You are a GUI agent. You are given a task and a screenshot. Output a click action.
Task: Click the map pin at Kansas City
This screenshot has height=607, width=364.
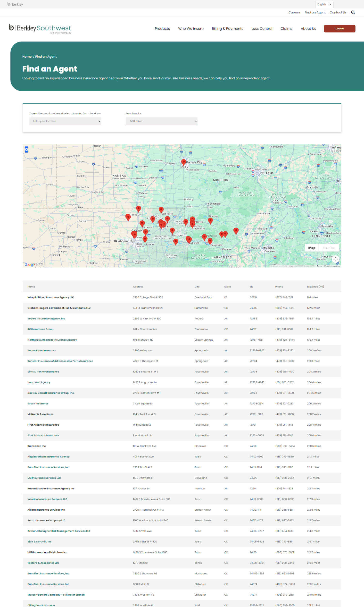pos(183,162)
